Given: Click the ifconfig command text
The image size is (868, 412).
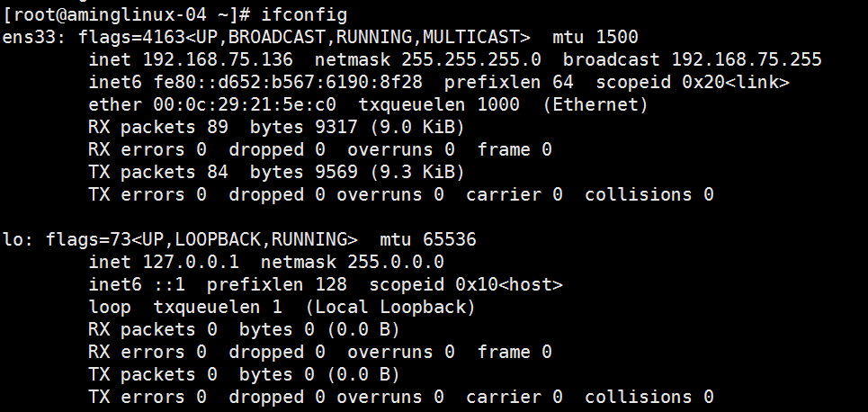Looking at the screenshot, I should tap(304, 15).
